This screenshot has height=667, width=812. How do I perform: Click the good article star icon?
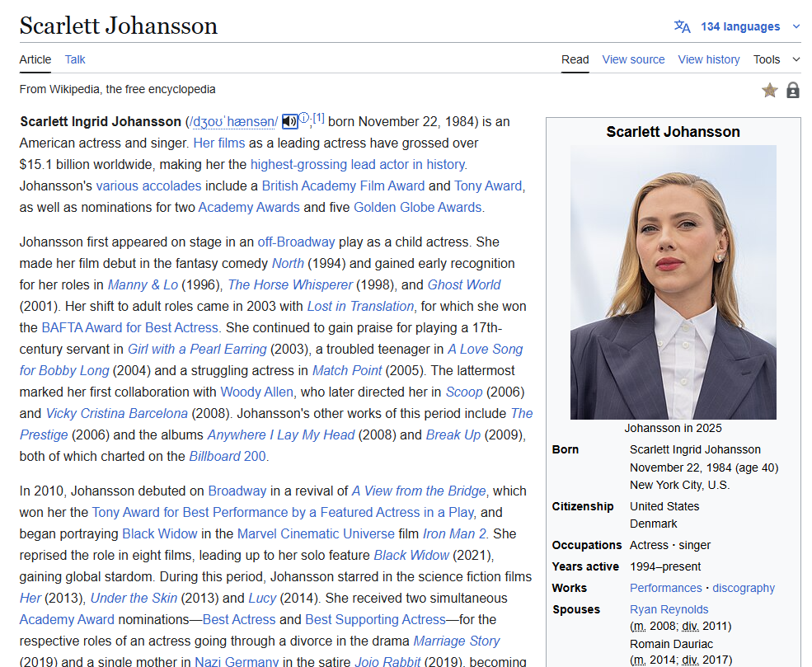(770, 90)
